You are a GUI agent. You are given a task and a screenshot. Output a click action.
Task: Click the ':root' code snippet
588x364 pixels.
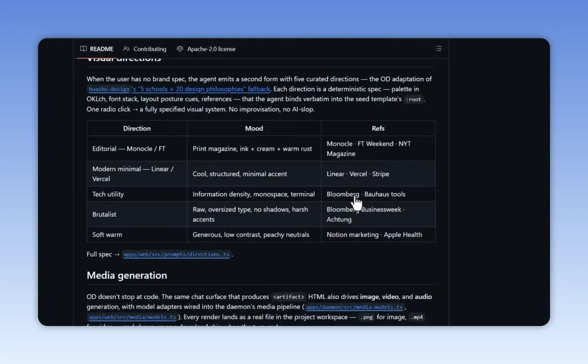coord(414,99)
